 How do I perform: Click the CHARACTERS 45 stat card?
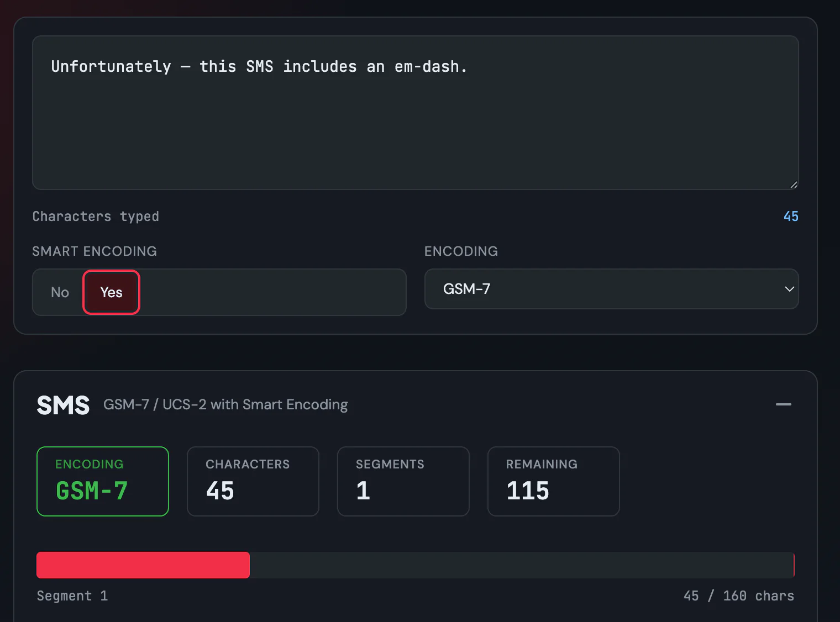253,481
